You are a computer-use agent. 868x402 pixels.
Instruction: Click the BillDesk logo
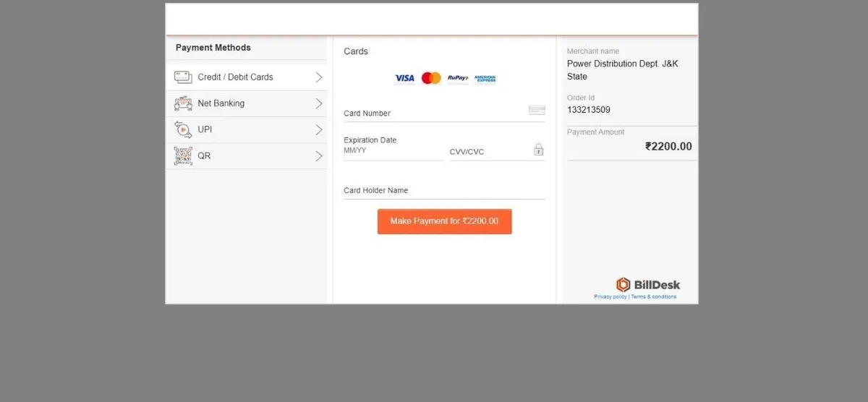click(648, 285)
